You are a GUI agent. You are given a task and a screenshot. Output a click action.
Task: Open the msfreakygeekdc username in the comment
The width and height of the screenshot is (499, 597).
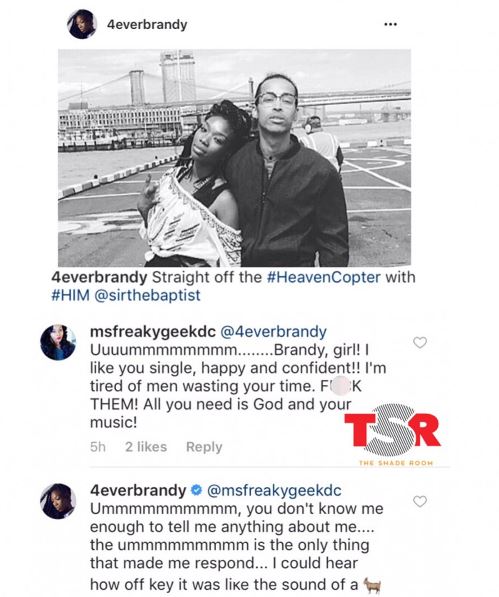click(153, 332)
